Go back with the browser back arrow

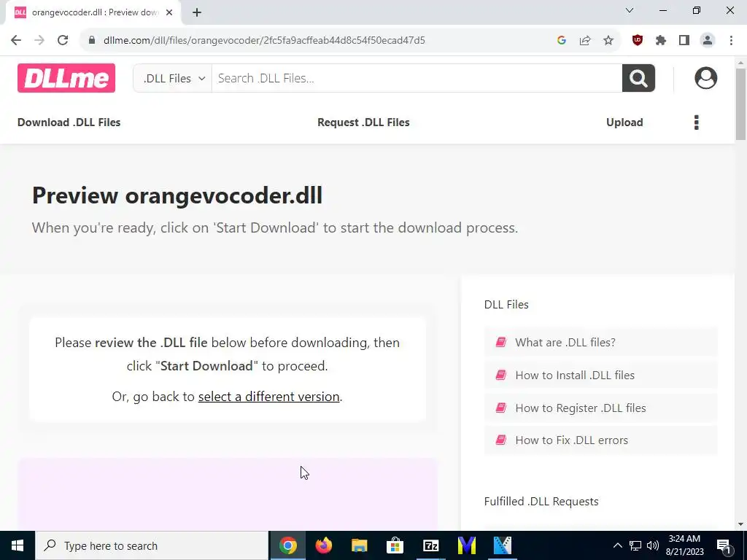tap(16, 40)
